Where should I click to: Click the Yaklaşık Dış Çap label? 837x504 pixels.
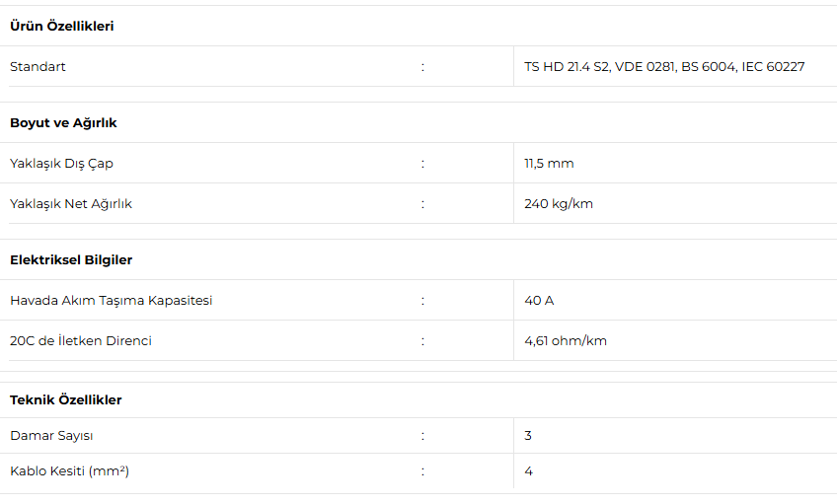tap(68, 164)
